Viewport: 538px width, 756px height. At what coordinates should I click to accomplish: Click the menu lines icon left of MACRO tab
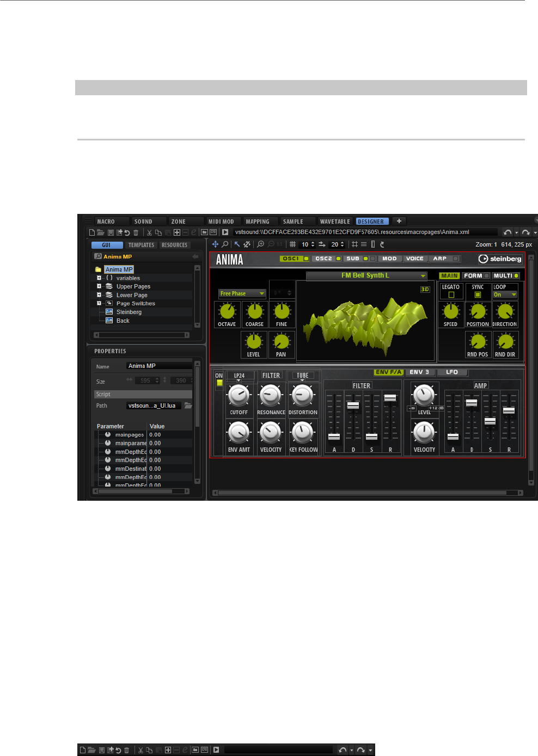click(x=88, y=220)
